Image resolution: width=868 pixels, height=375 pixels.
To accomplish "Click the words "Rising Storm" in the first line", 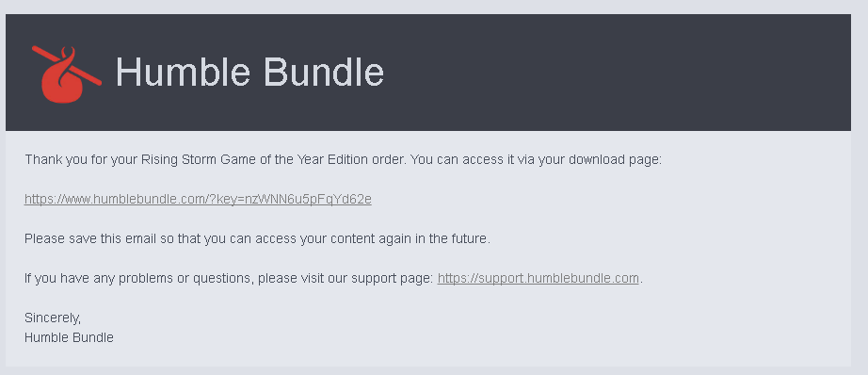I will (178, 159).
